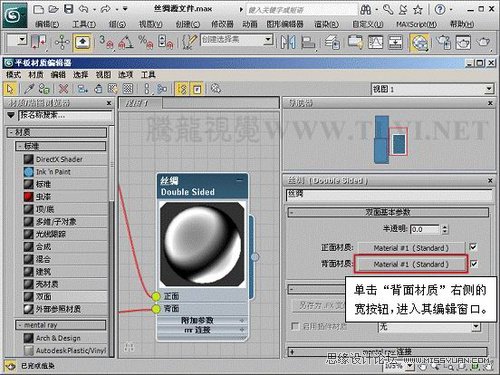
Task: Expand the mental ray 连接 rollout
Action: click(388, 352)
